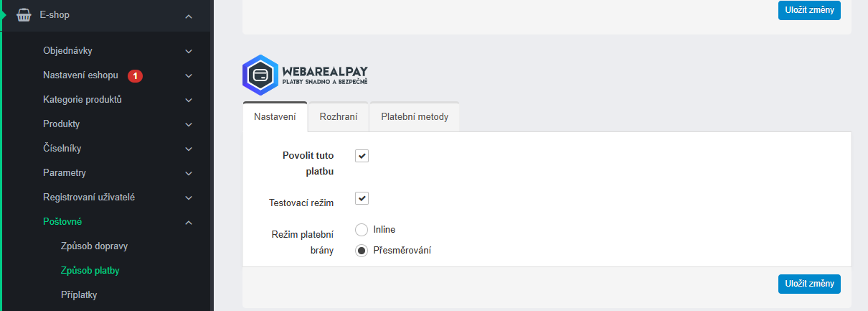
Task: Switch to the Rozhraní tab
Action: point(339,117)
